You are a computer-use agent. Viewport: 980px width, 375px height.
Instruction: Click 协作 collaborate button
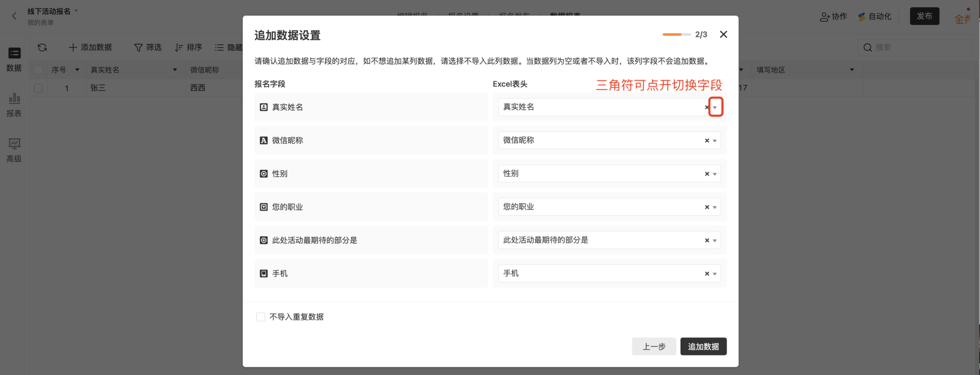833,17
